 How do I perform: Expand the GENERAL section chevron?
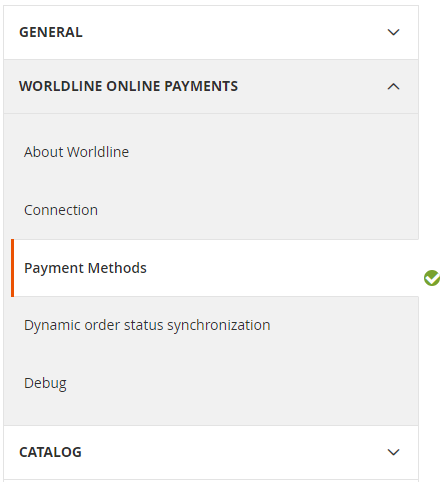pyautogui.click(x=394, y=32)
